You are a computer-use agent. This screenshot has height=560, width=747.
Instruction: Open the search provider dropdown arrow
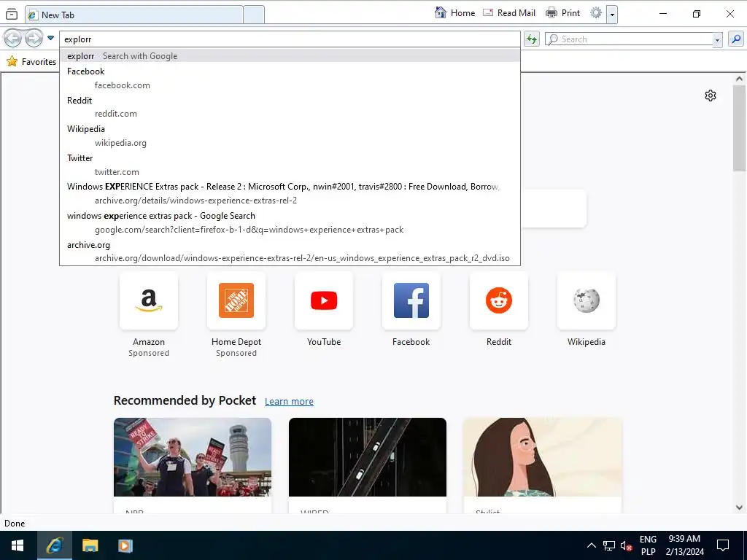[x=717, y=40]
